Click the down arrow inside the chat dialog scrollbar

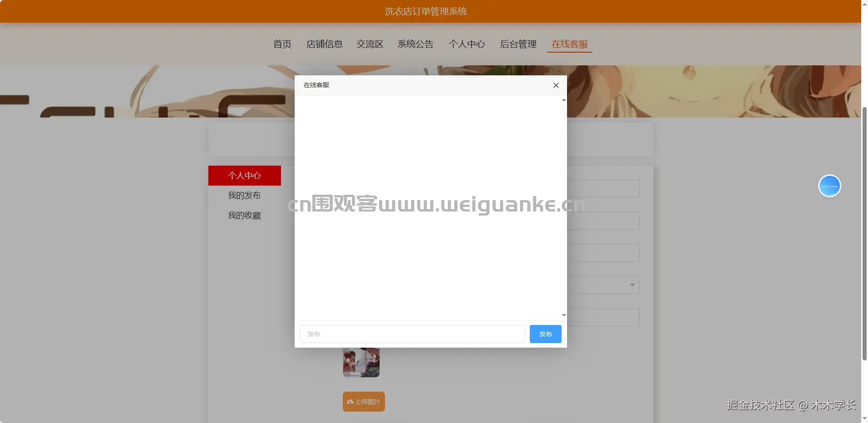pos(563,315)
